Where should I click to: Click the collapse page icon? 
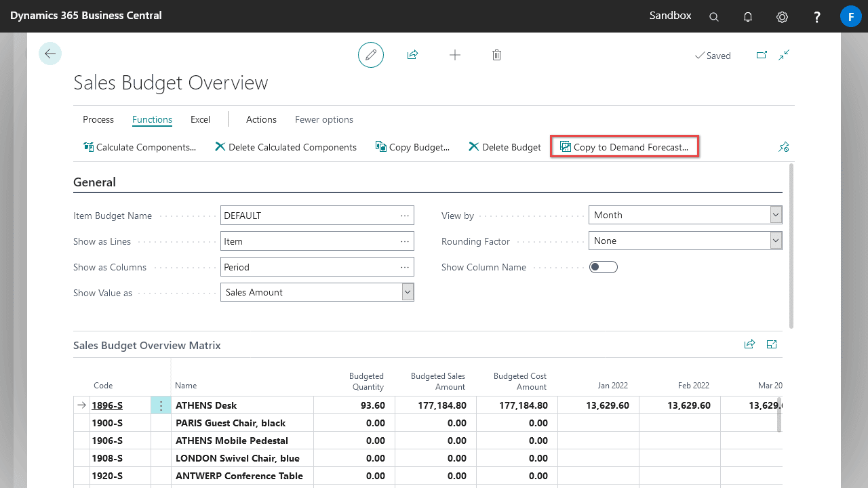(x=784, y=55)
